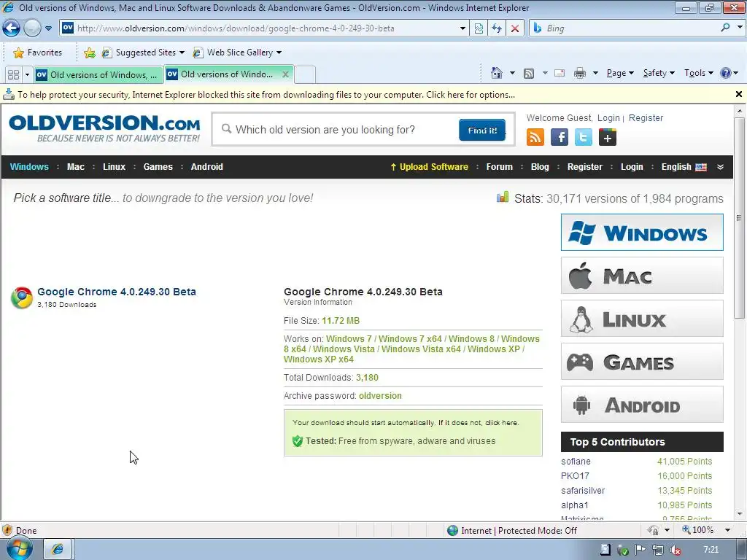Open the network tray icon
The image size is (747, 560).
pyautogui.click(x=658, y=550)
